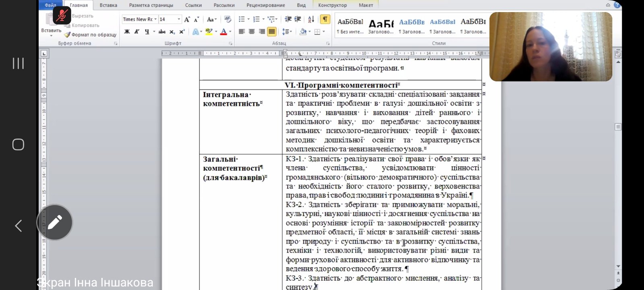Toggle justify alignment
Image resolution: width=644 pixels, height=290 pixels.
[x=272, y=31]
